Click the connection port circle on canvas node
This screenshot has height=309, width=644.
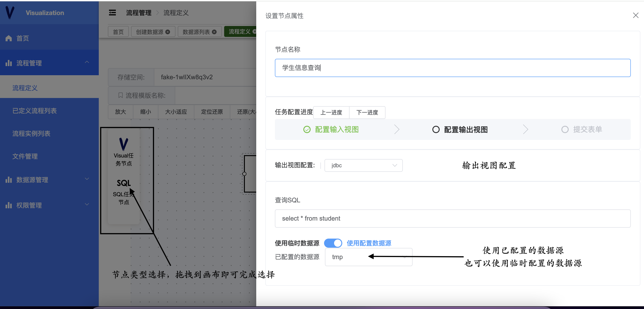point(244,174)
